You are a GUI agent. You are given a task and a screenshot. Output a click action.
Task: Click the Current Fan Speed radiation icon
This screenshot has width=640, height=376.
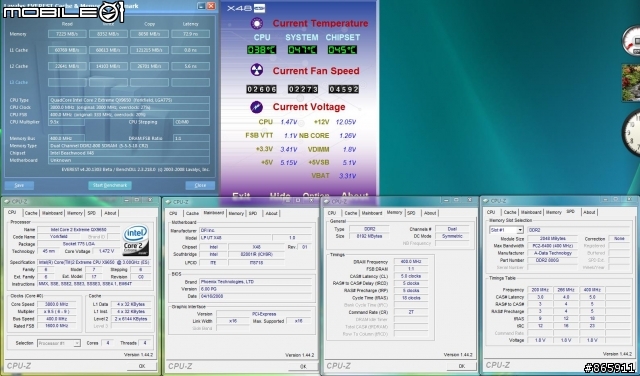pos(257,70)
